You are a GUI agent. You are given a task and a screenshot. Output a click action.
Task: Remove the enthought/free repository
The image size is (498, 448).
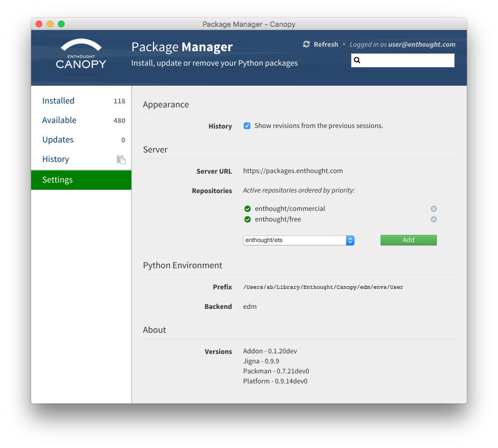[x=433, y=219]
